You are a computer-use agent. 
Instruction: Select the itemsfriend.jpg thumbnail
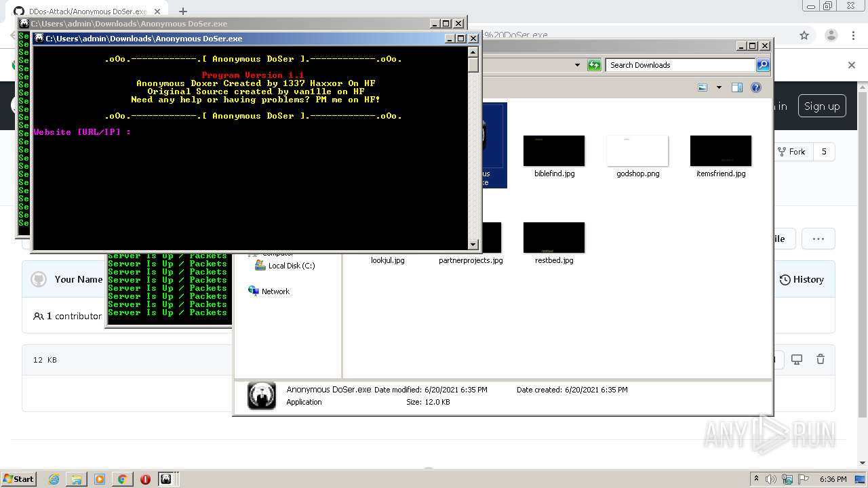(721, 150)
